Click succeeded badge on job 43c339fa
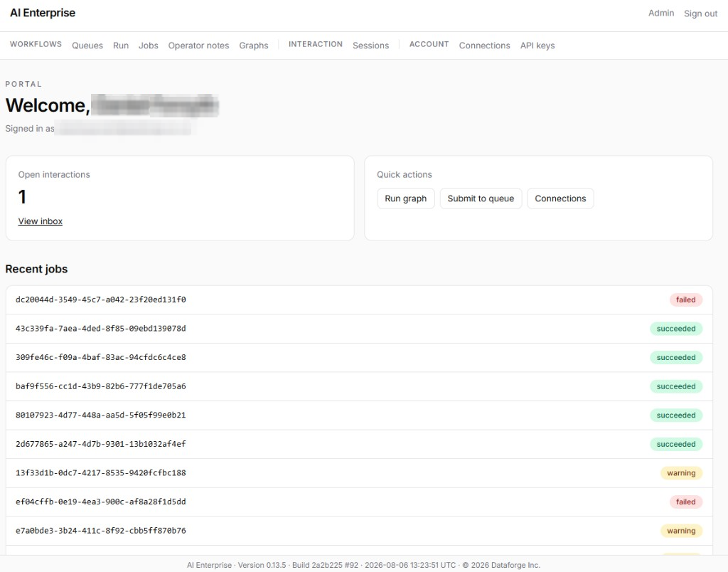Viewport: 728px width, 572px height. click(x=676, y=329)
